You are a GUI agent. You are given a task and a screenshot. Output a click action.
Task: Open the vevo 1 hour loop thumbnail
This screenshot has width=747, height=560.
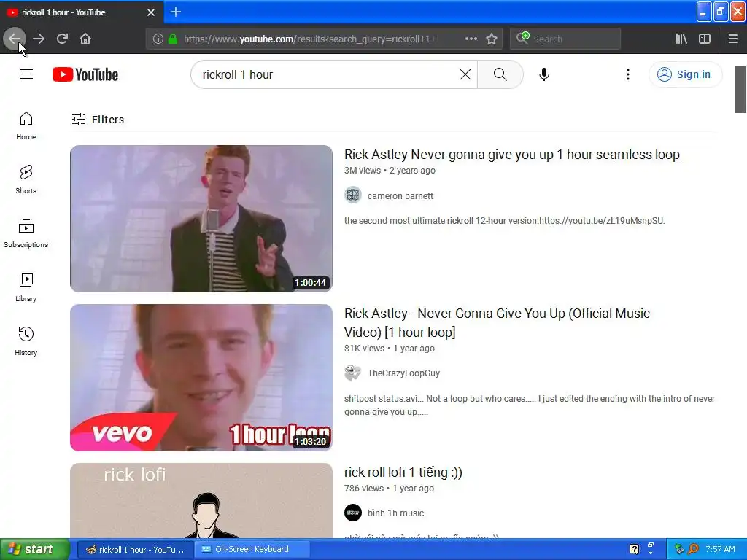pyautogui.click(x=201, y=378)
